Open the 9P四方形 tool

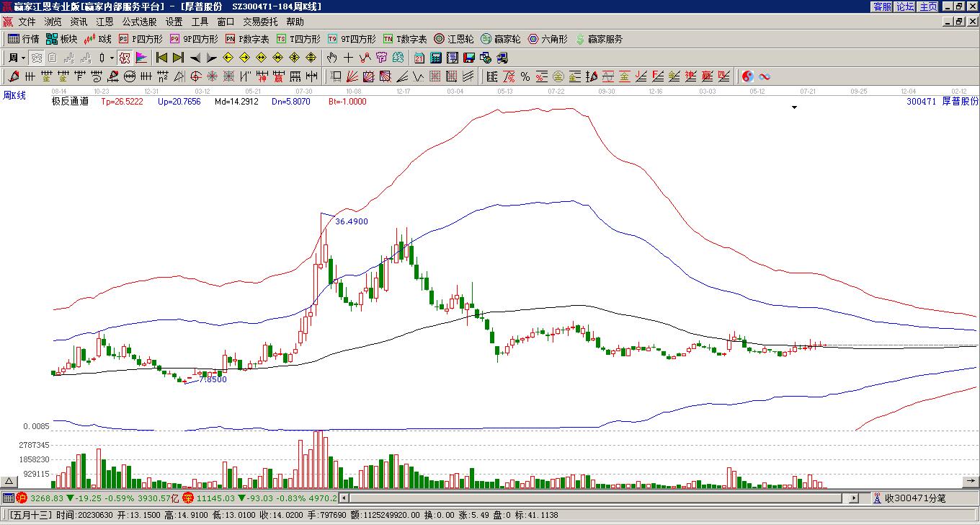(x=194, y=39)
